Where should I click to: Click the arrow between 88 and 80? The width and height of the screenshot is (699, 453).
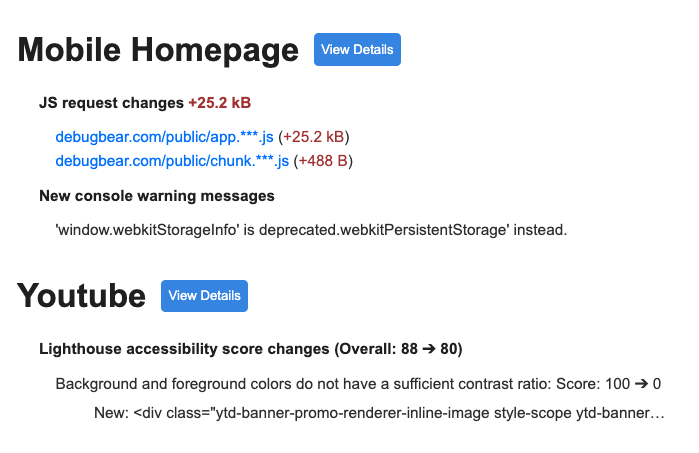coord(429,349)
